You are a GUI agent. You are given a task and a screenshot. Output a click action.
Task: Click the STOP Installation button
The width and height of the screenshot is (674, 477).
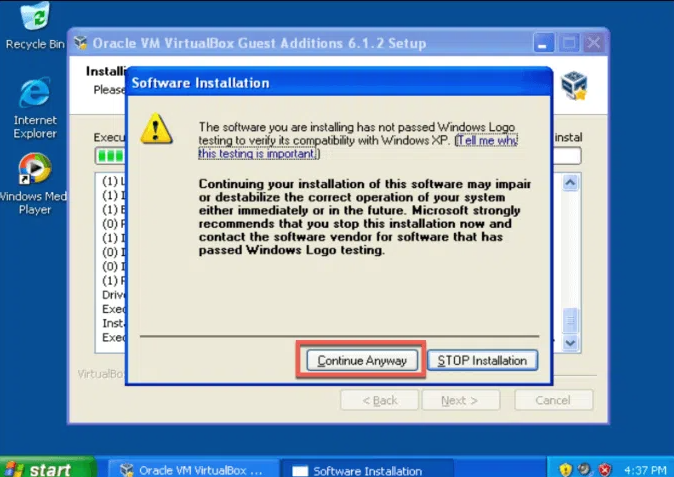pos(482,360)
